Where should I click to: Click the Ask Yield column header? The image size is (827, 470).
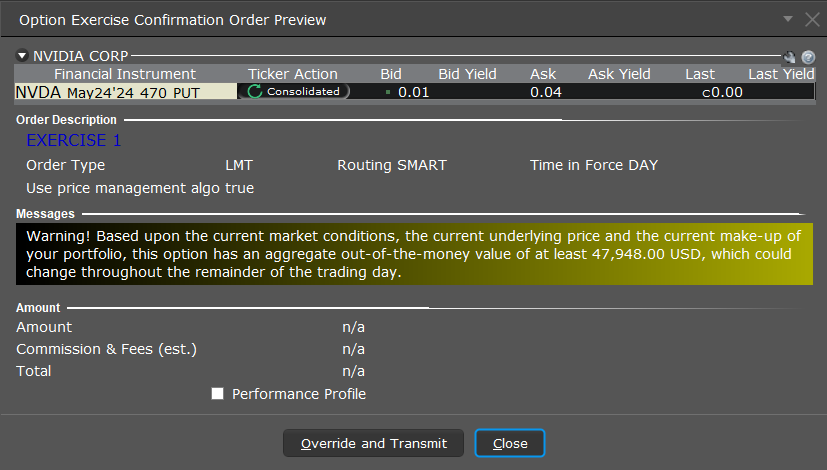619,74
